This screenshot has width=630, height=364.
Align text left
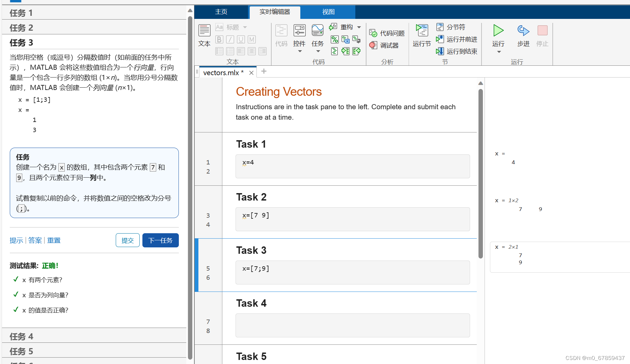click(x=241, y=51)
